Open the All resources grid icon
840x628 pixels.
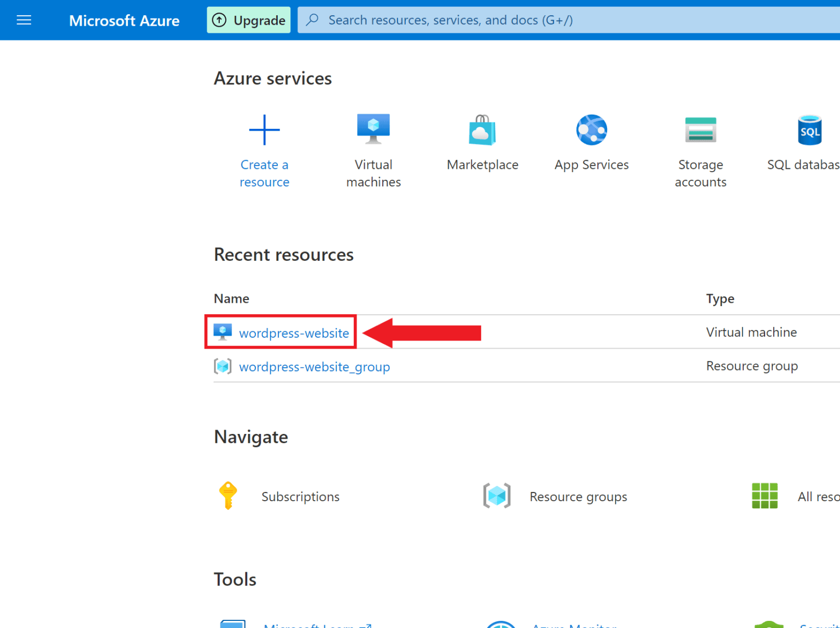pyautogui.click(x=765, y=496)
